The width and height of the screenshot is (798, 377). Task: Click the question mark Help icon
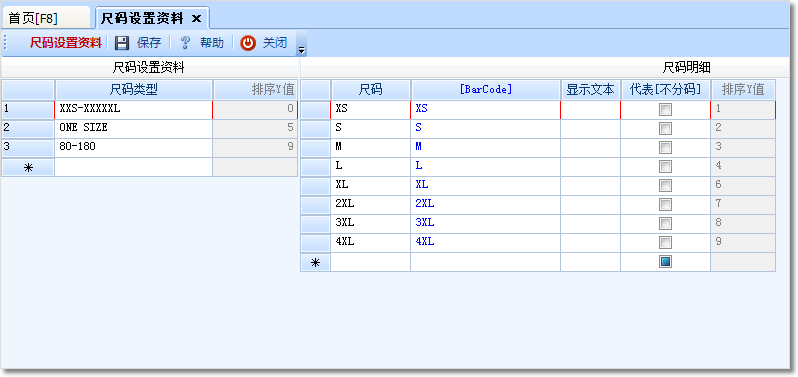click(185, 43)
